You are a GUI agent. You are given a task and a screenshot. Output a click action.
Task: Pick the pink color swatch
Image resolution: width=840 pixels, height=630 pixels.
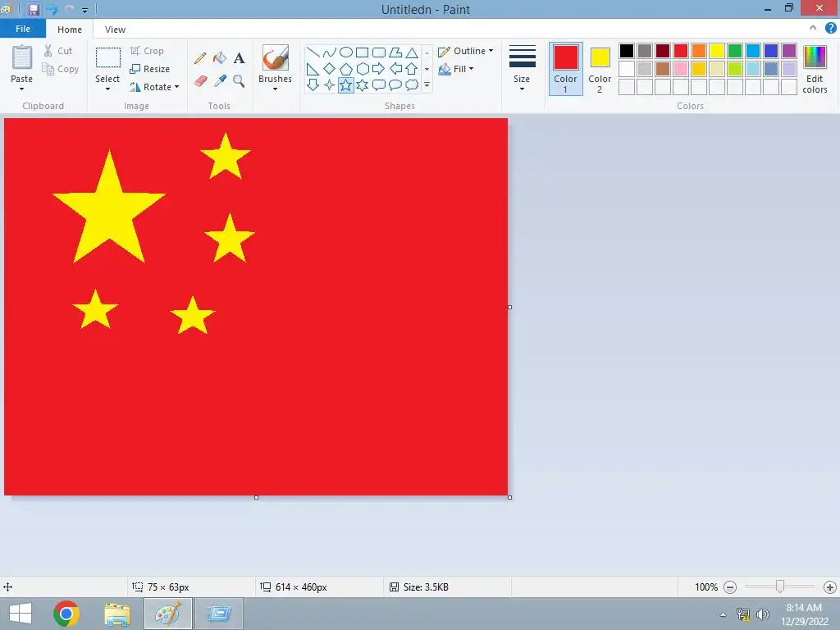point(681,69)
